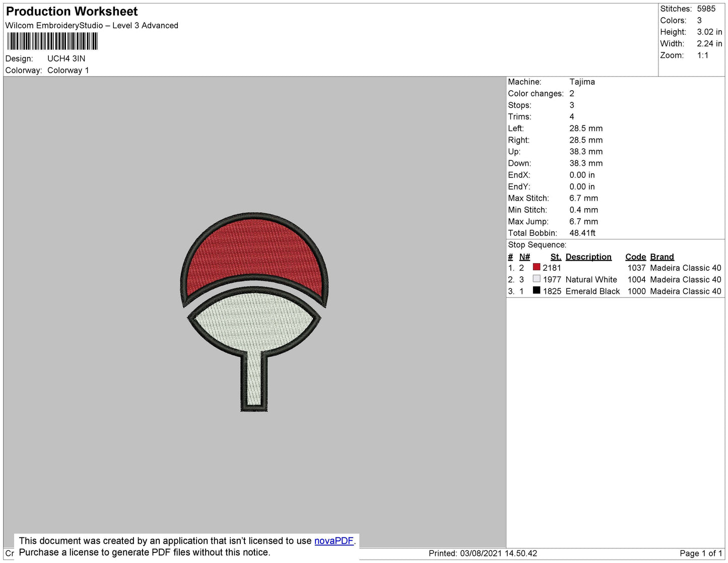The height and width of the screenshot is (563, 728).
Task: Click the St. column header
Action: click(556, 257)
